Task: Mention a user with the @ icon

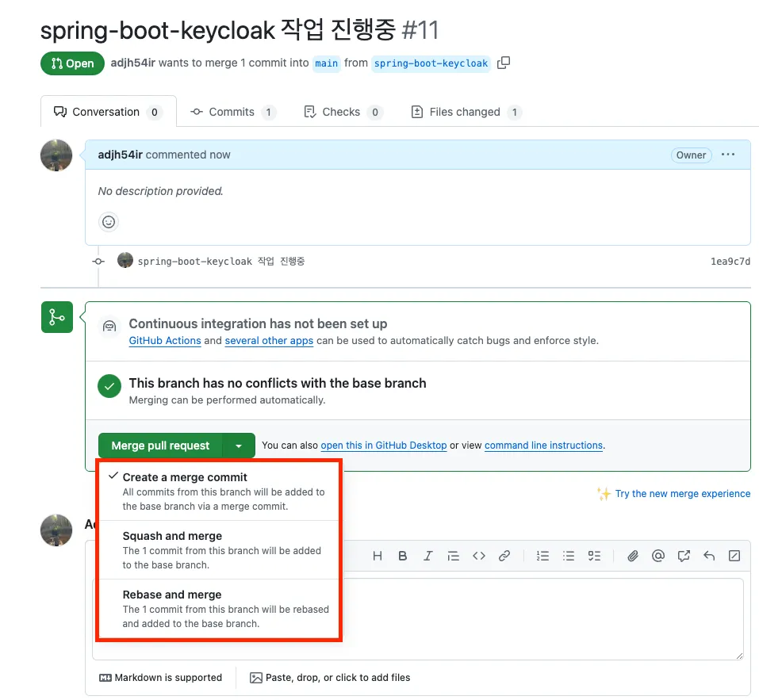Action: point(657,556)
